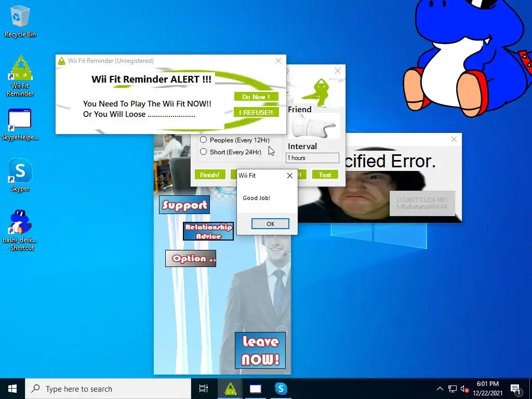Open the SkypeHelper desktop shortcut

20,125
